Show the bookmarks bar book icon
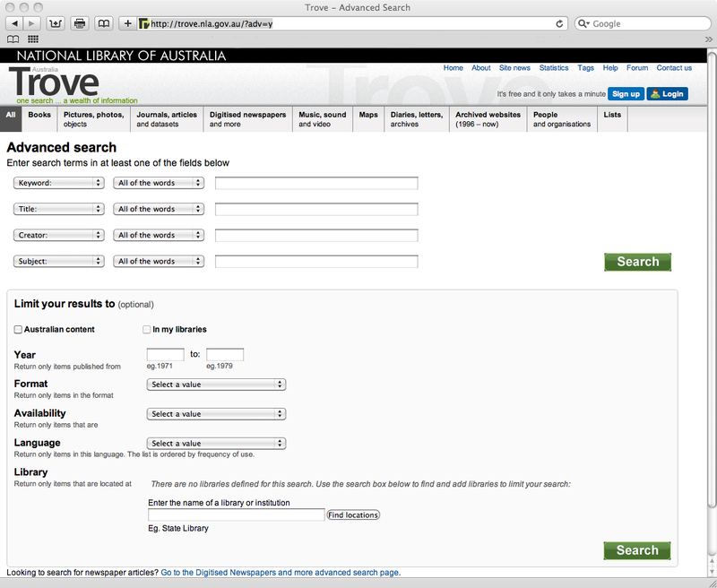The width and height of the screenshot is (717, 588). coord(13,39)
